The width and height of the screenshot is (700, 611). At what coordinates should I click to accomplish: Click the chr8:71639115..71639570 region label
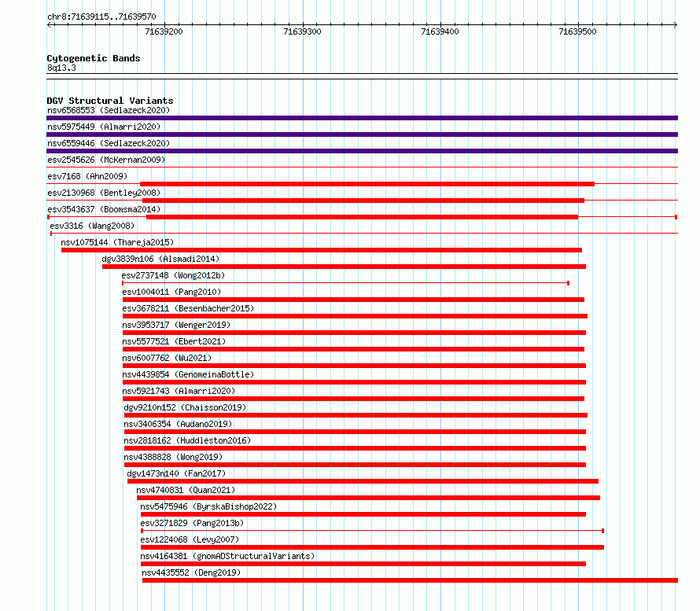pos(101,17)
